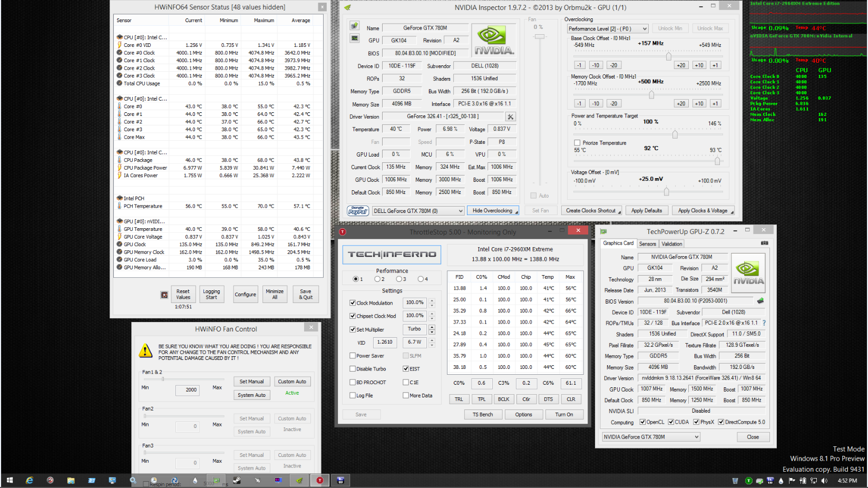Click the Logging Start button in HWiNFO
Screen dimensions: 868x488
coord(211,294)
